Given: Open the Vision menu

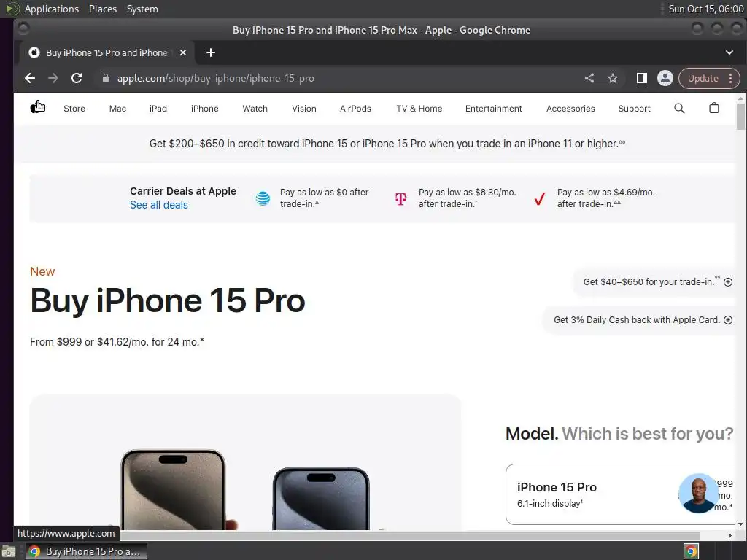Looking at the screenshot, I should tap(304, 109).
